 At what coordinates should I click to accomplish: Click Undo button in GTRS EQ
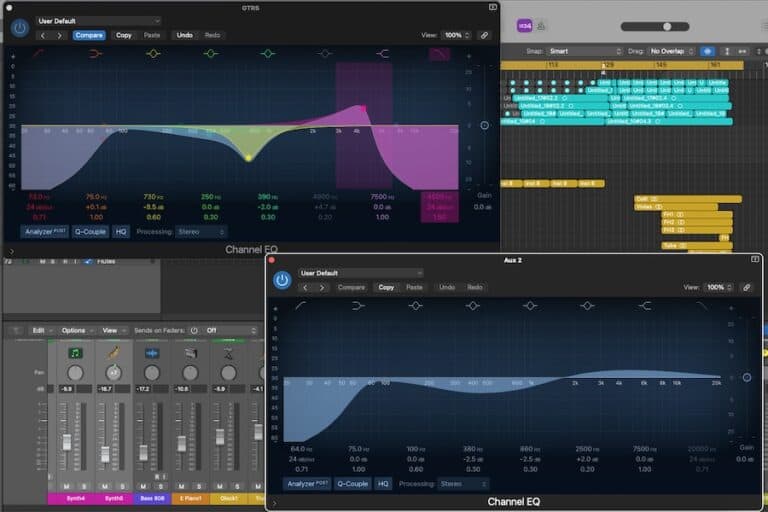pyautogui.click(x=184, y=35)
